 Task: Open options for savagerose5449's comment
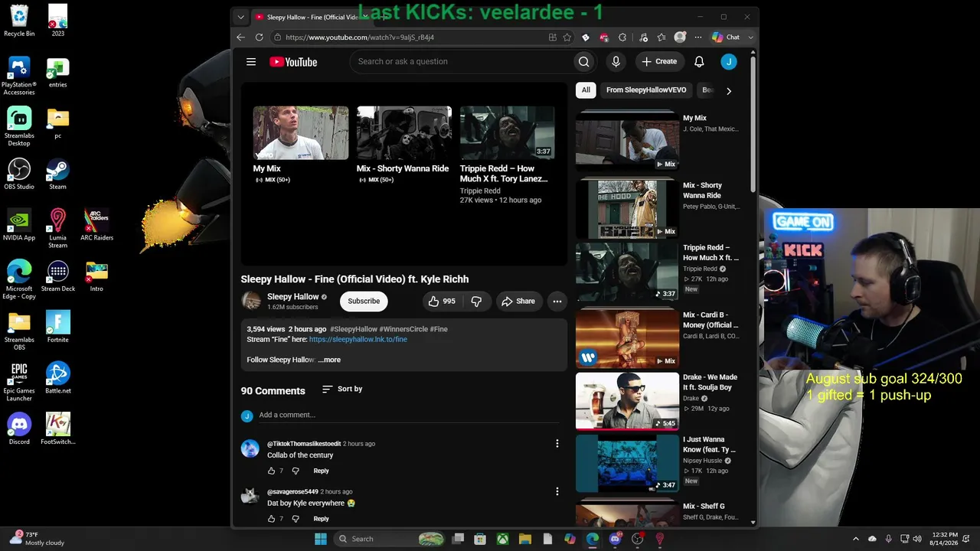click(557, 491)
